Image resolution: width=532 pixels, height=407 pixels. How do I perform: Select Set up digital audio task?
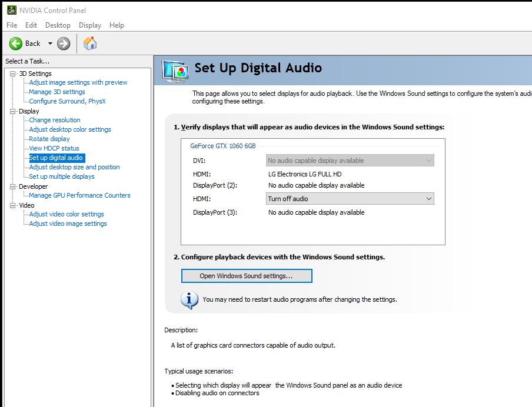[x=56, y=158]
